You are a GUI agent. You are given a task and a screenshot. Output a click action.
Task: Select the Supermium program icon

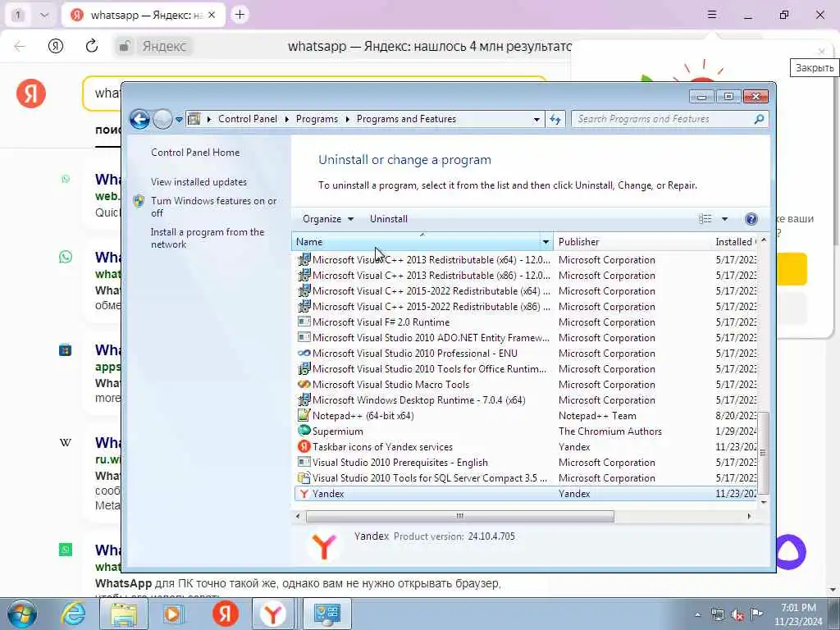[x=304, y=431]
